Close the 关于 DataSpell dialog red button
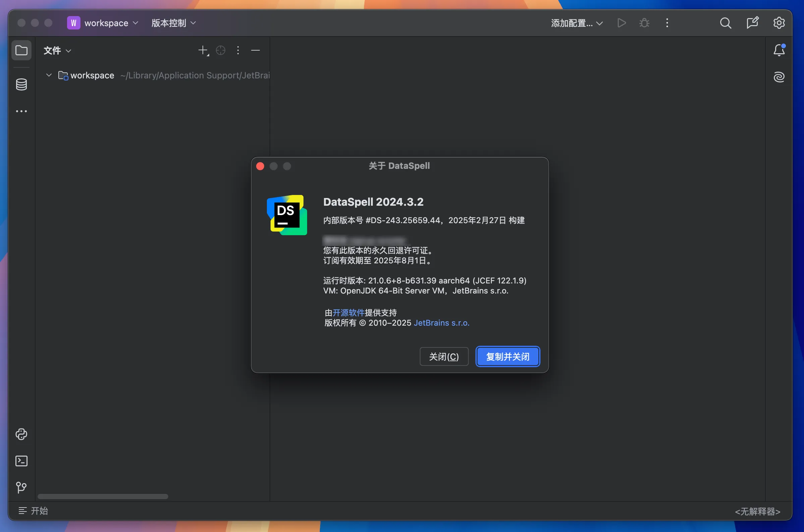This screenshot has height=532, width=804. pyautogui.click(x=260, y=166)
